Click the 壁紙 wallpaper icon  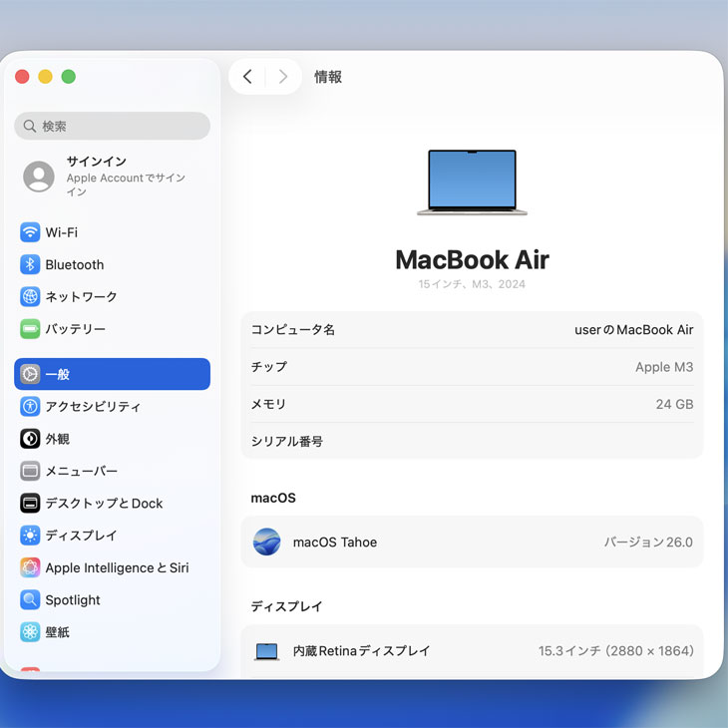click(x=30, y=632)
